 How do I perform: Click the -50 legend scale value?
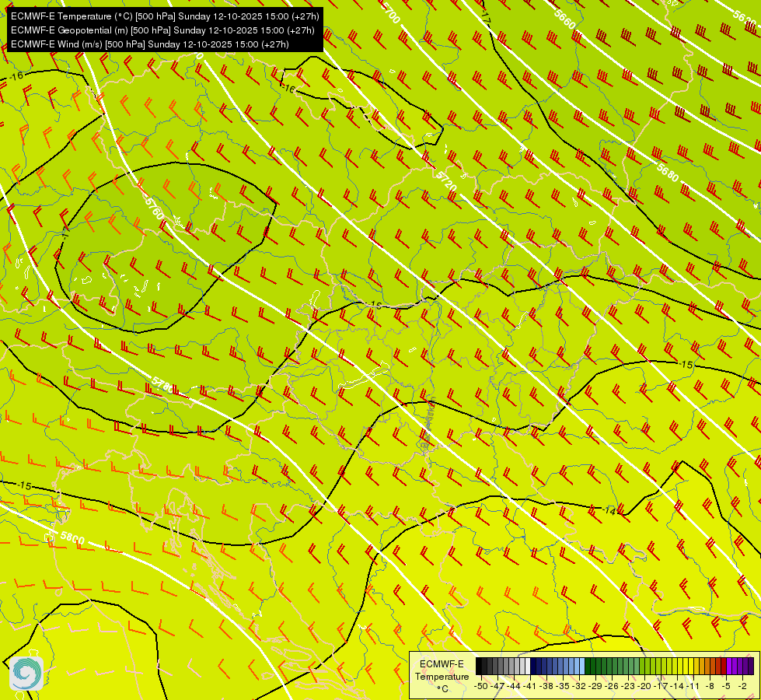click(x=480, y=686)
